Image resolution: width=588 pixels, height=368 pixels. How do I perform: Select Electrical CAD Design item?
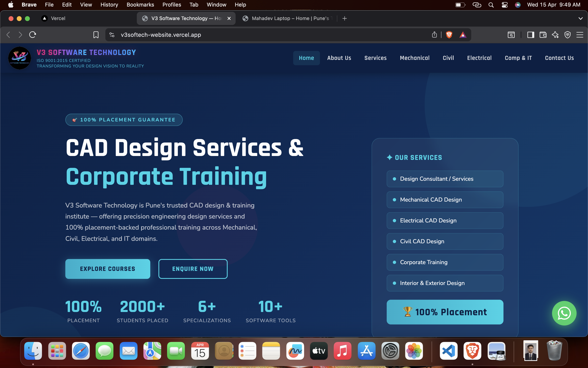pos(445,221)
